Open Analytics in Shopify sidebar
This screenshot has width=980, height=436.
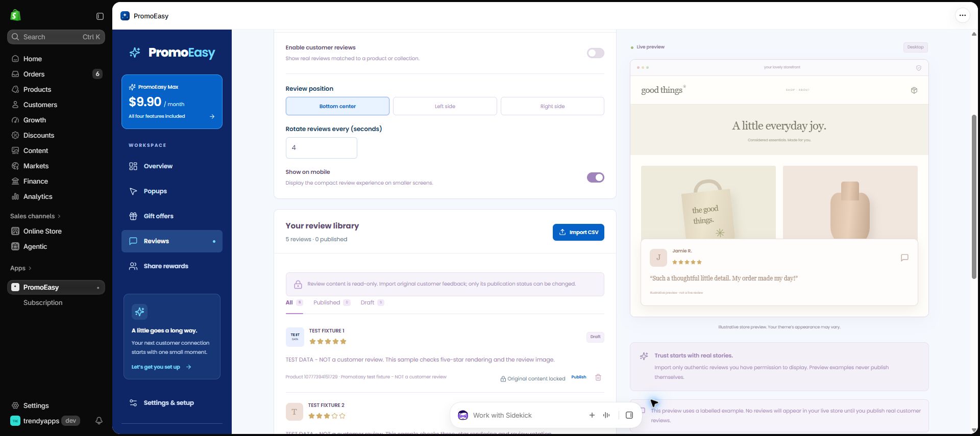tap(56, 196)
